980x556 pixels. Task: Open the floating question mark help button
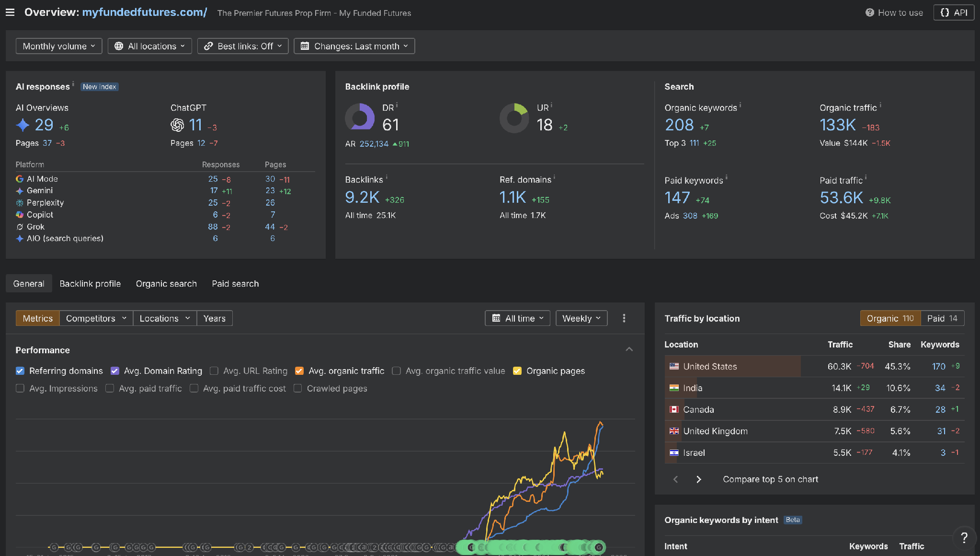(964, 538)
